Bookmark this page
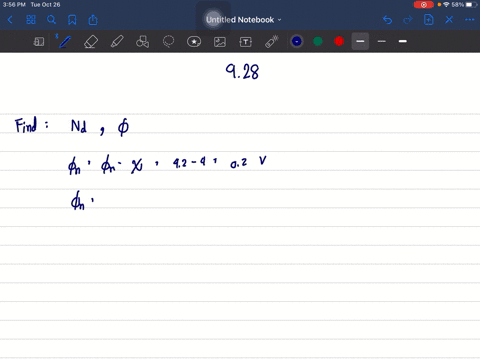Viewport: 480px width, 360px height. pyautogui.click(x=72, y=20)
